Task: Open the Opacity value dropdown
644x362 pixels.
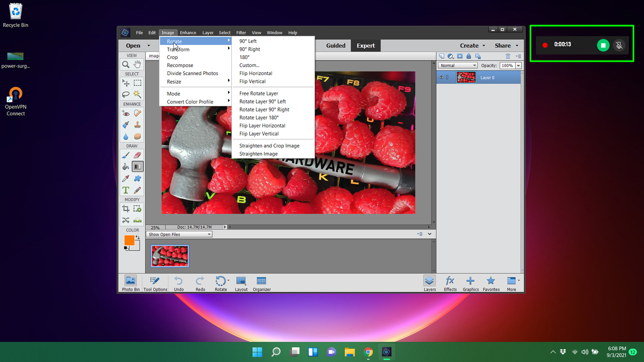Action: pyautogui.click(x=518, y=65)
